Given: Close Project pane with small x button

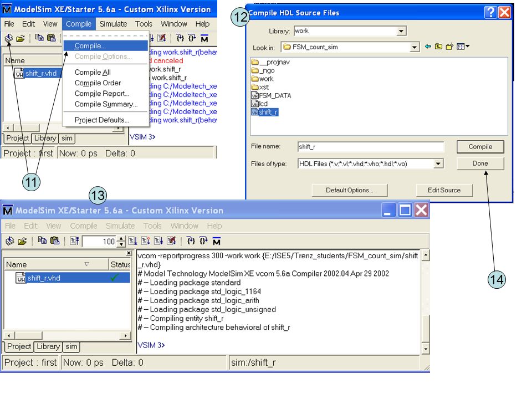Looking at the screenshot, I should 129,253.
